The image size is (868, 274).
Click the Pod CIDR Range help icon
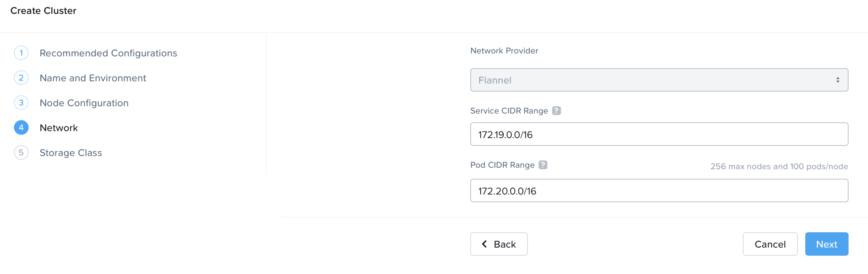543,165
